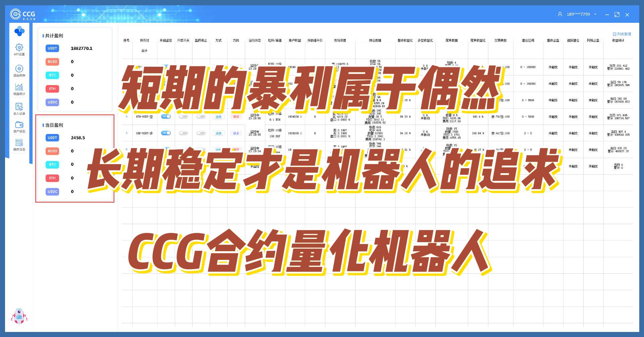Click USDT badge under 当日盈利

click(x=52, y=138)
